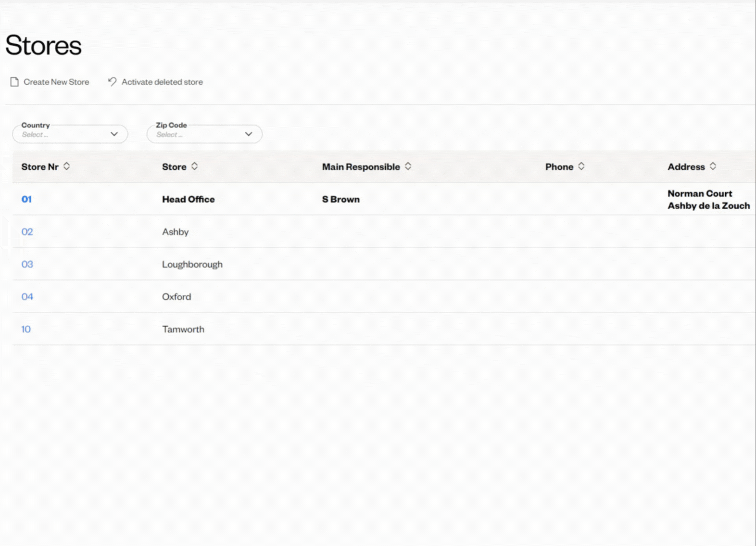
Task: Click Activate deleted store button
Action: [x=162, y=82]
